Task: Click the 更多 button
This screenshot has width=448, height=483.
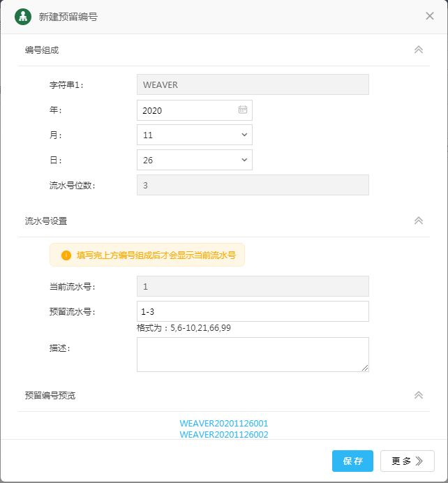Action: pyautogui.click(x=407, y=461)
